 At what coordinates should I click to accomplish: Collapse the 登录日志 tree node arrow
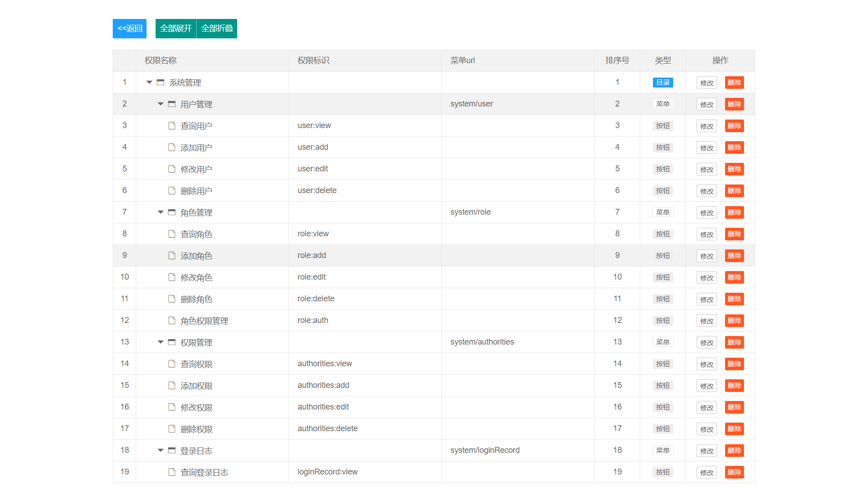pyautogui.click(x=161, y=451)
